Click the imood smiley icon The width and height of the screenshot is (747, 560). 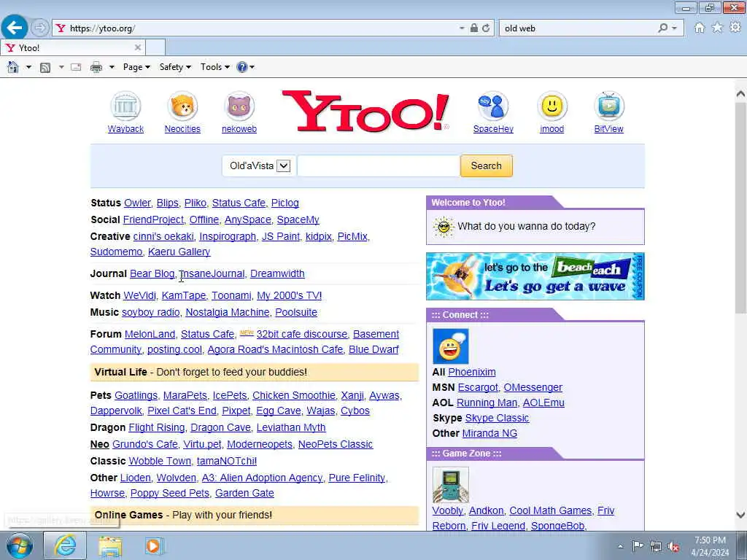551,106
